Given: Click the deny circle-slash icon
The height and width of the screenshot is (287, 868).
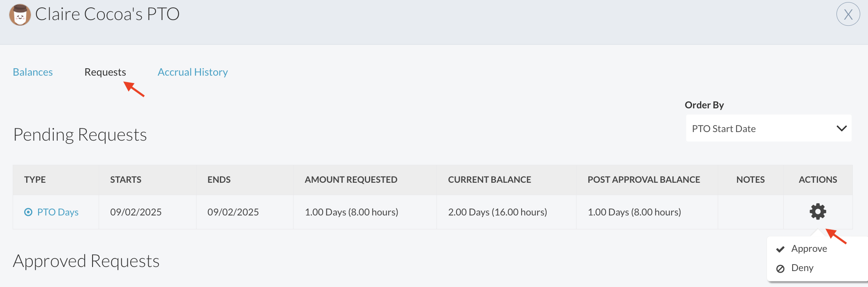Looking at the screenshot, I should point(780,269).
